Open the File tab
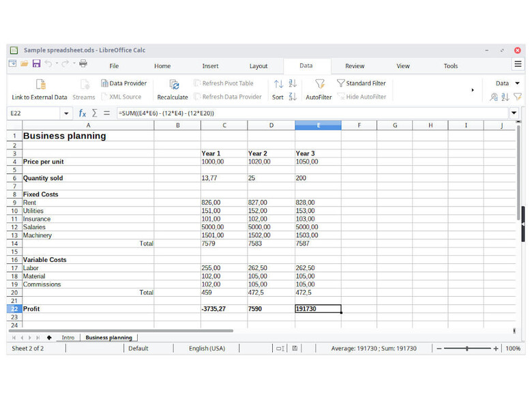 pos(114,66)
